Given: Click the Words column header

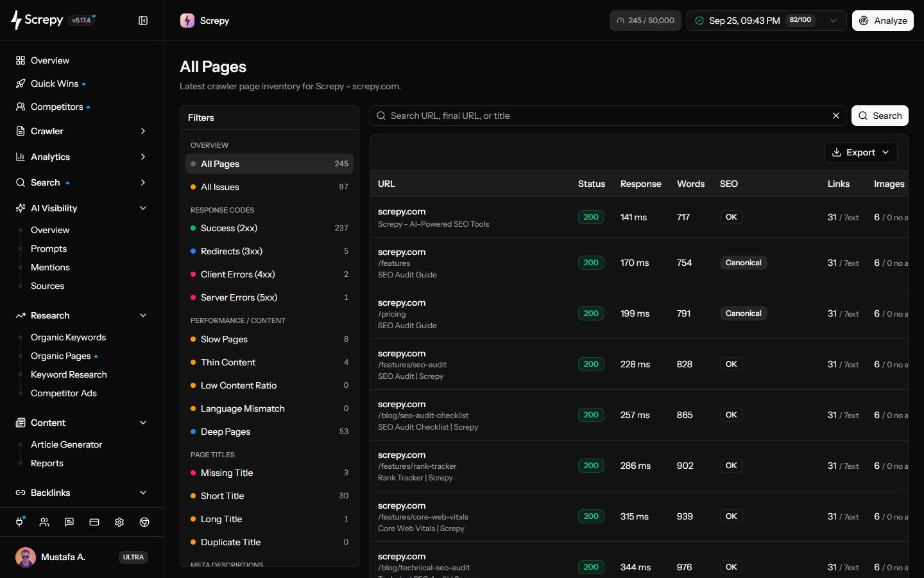Looking at the screenshot, I should click(690, 184).
